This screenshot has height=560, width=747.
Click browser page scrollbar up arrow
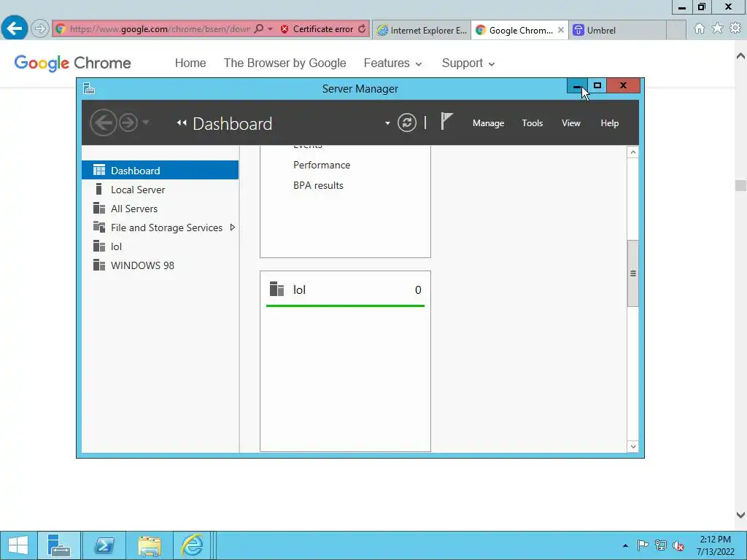click(740, 56)
